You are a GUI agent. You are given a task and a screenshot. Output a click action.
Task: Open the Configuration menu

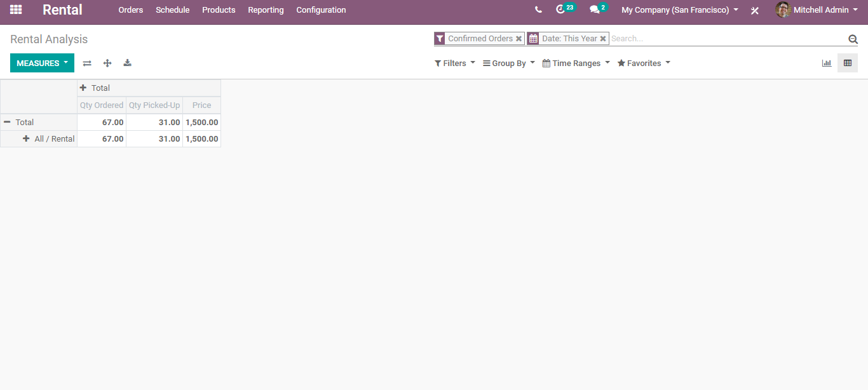click(x=321, y=10)
